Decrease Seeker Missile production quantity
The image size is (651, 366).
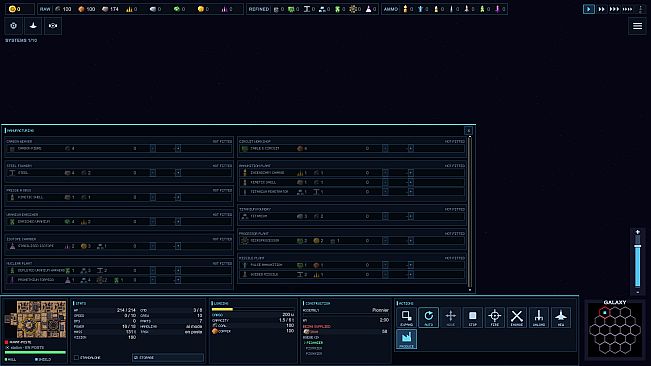tap(385, 274)
